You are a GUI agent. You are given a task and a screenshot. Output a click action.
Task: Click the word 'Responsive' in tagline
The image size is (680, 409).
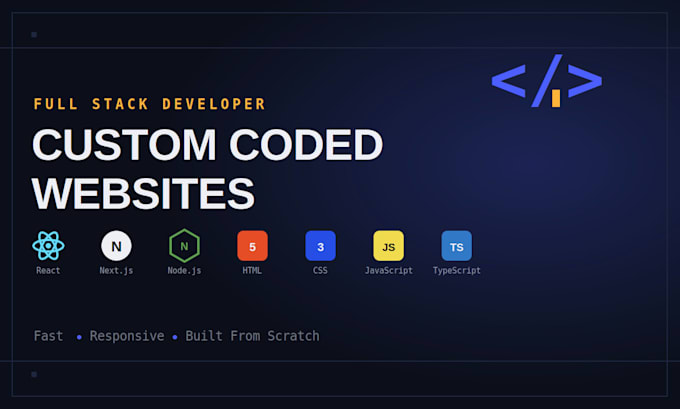(127, 336)
